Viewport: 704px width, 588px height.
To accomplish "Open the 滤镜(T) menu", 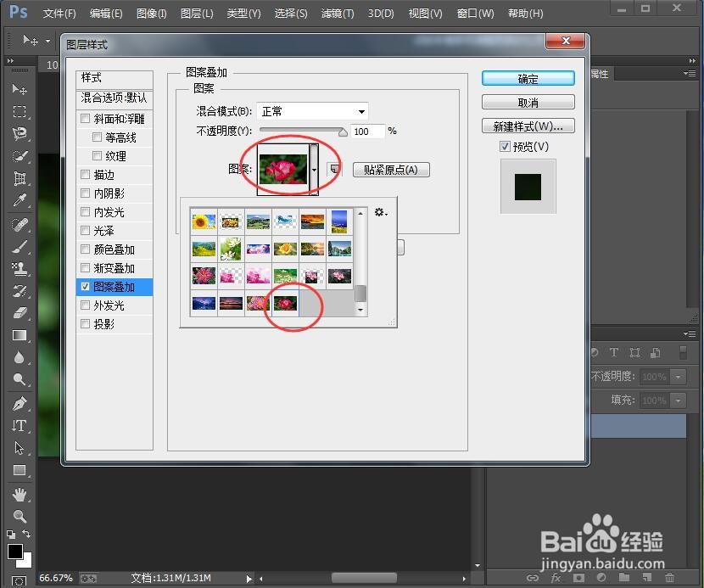I will (x=338, y=14).
